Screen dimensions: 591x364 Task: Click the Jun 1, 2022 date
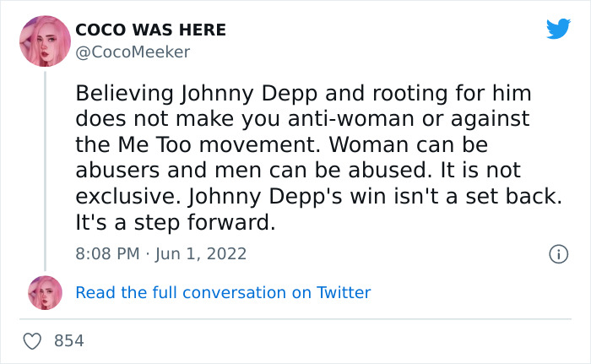[x=199, y=253]
